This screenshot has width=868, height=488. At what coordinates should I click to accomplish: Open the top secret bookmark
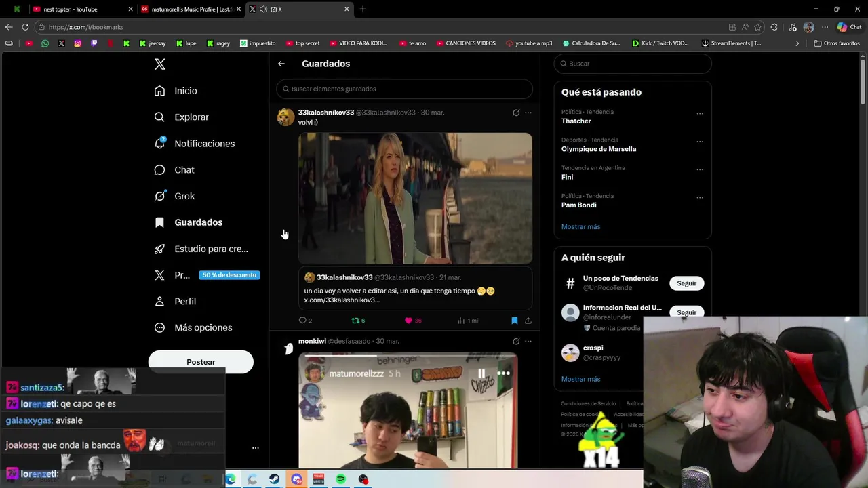303,43
